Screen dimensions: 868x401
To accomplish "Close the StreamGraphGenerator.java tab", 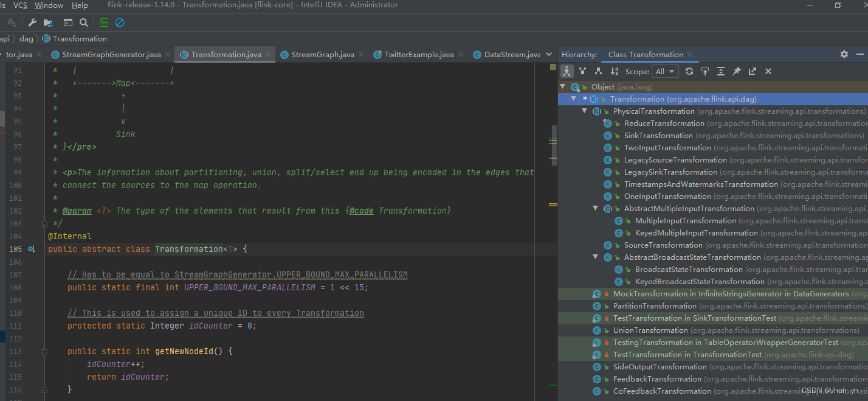I will coord(167,55).
